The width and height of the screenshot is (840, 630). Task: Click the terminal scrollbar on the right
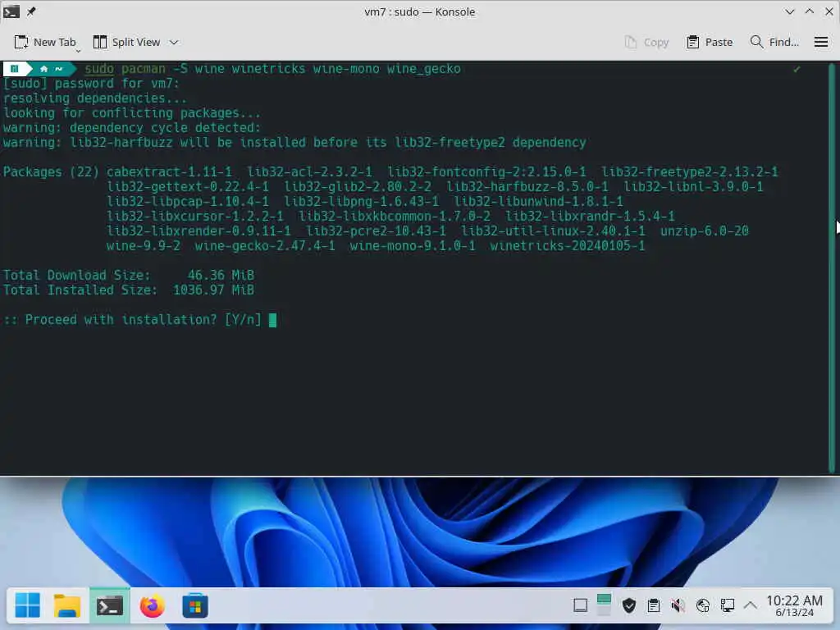(x=832, y=268)
